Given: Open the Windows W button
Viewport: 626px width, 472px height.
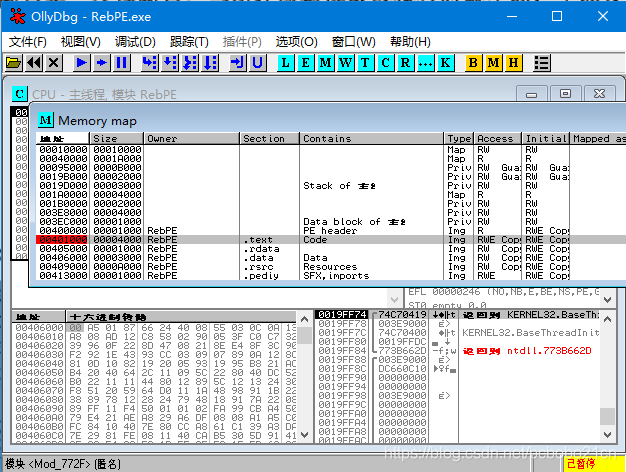Looking at the screenshot, I should coord(345,63).
